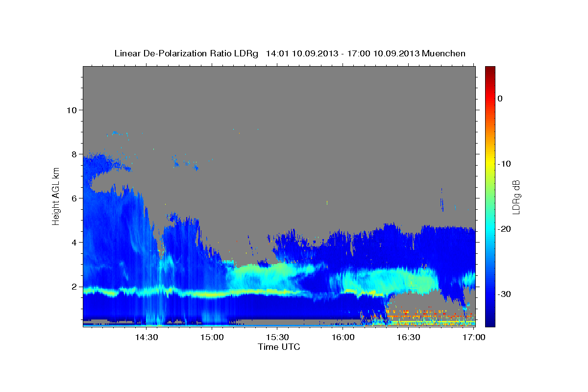Click the plot title "Linear De-Polarization Ratio LDRg"
Image resolution: width=588 pixels, height=392 pixels.
[x=186, y=53]
